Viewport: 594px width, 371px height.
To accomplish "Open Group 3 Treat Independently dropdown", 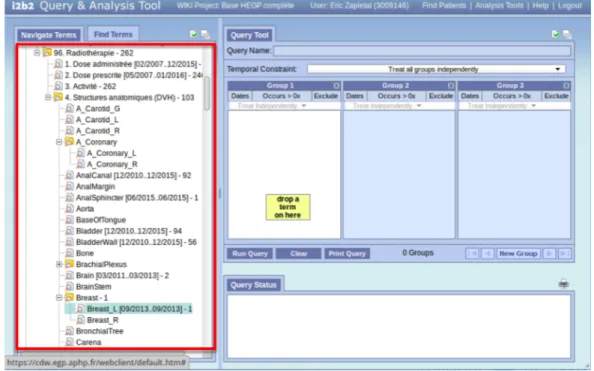I will pos(502,106).
